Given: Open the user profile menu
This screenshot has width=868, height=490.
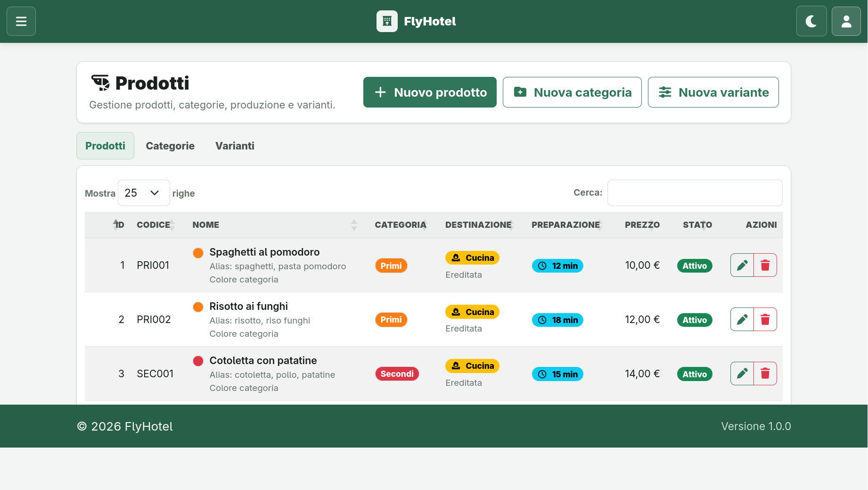Looking at the screenshot, I should 846,21.
